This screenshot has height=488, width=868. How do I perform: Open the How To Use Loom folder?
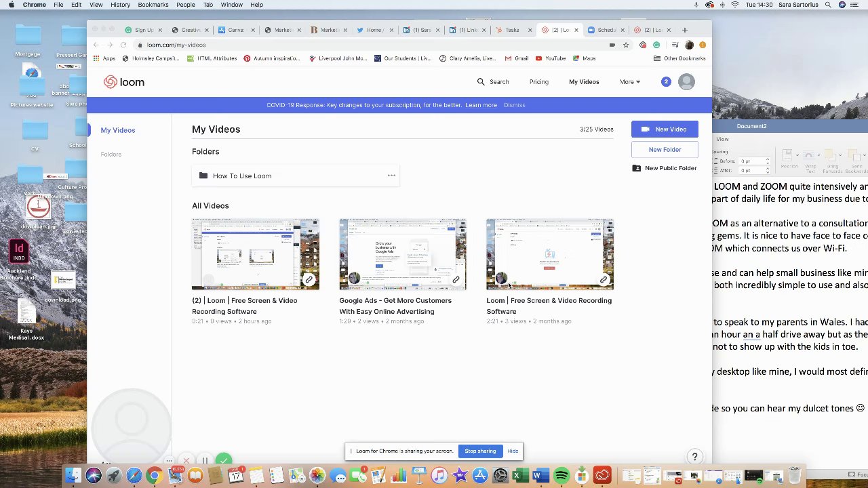[x=296, y=176]
